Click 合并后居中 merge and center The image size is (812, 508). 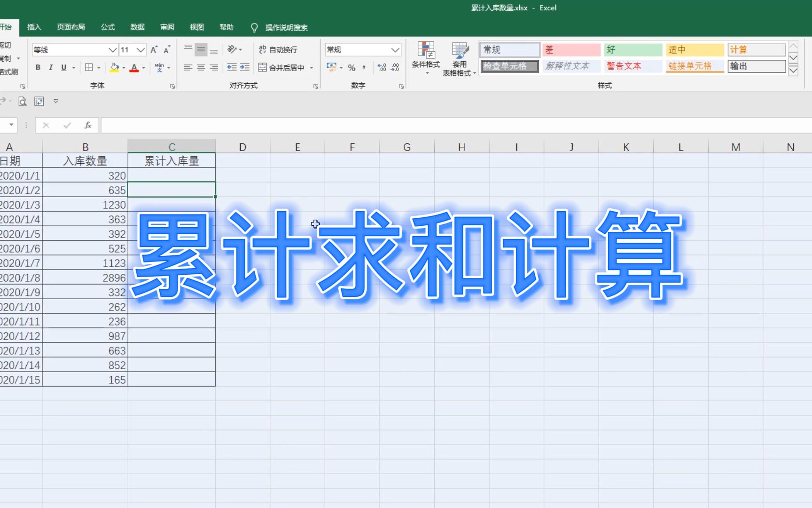[281, 68]
